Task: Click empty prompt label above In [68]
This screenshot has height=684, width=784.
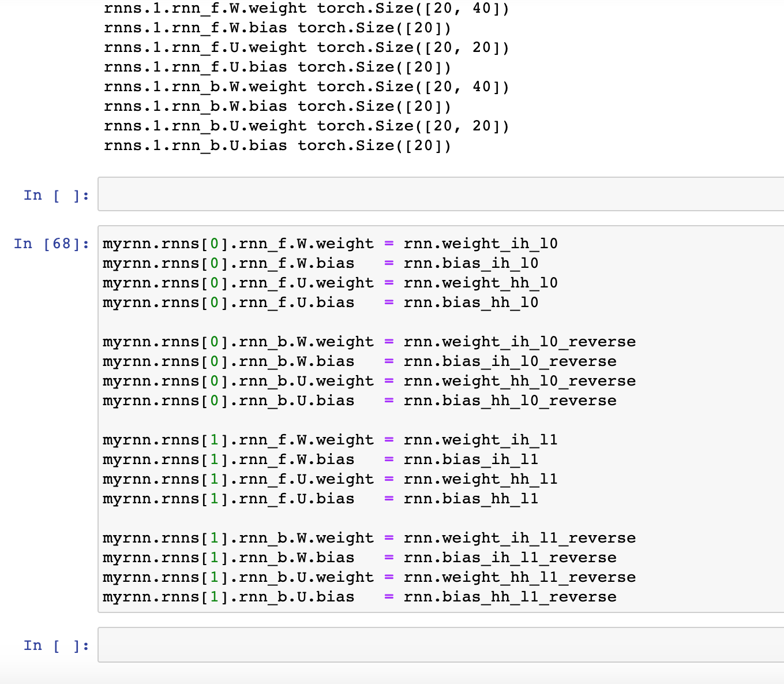Action: (57, 195)
